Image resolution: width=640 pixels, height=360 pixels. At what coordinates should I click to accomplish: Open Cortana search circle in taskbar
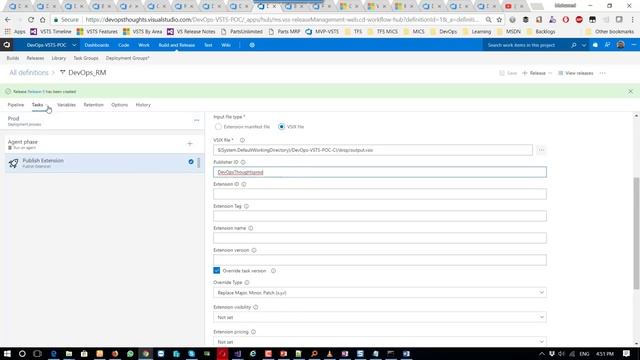point(22,354)
